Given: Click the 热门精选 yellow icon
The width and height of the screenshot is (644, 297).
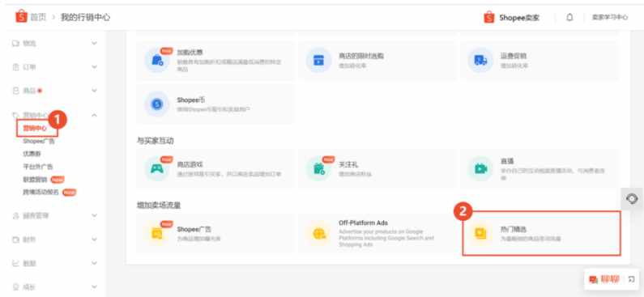Looking at the screenshot, I should click(480, 233).
